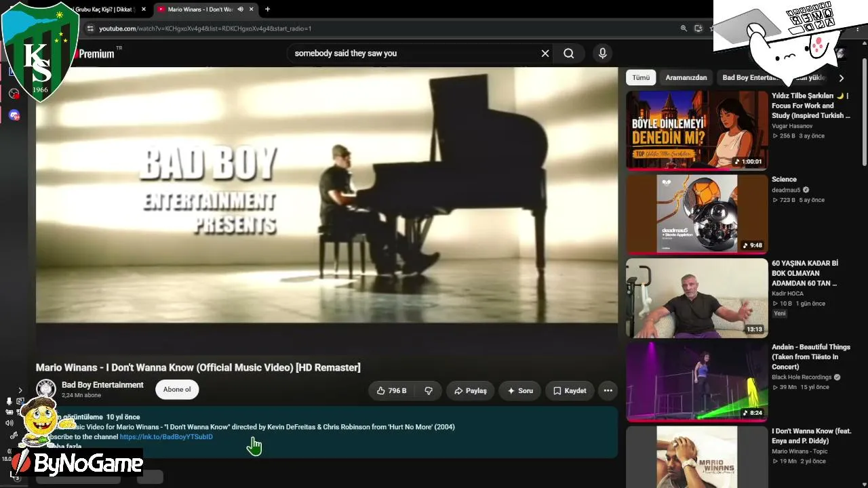The image size is (868, 488).
Task: Start voice search with the microphone icon
Action: pos(602,54)
